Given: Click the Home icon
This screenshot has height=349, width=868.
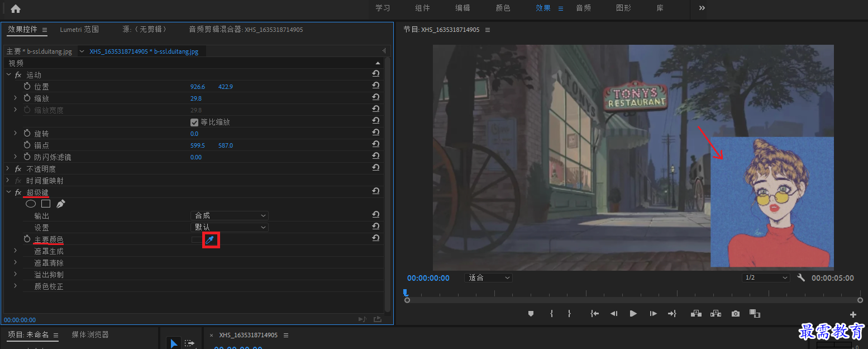Looking at the screenshot, I should [x=16, y=8].
